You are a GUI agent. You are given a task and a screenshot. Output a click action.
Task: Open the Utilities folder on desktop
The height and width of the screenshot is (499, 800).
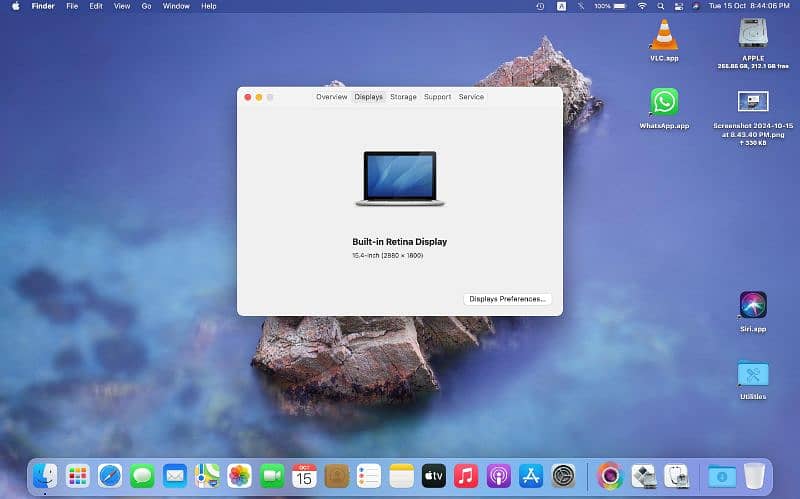click(x=752, y=374)
